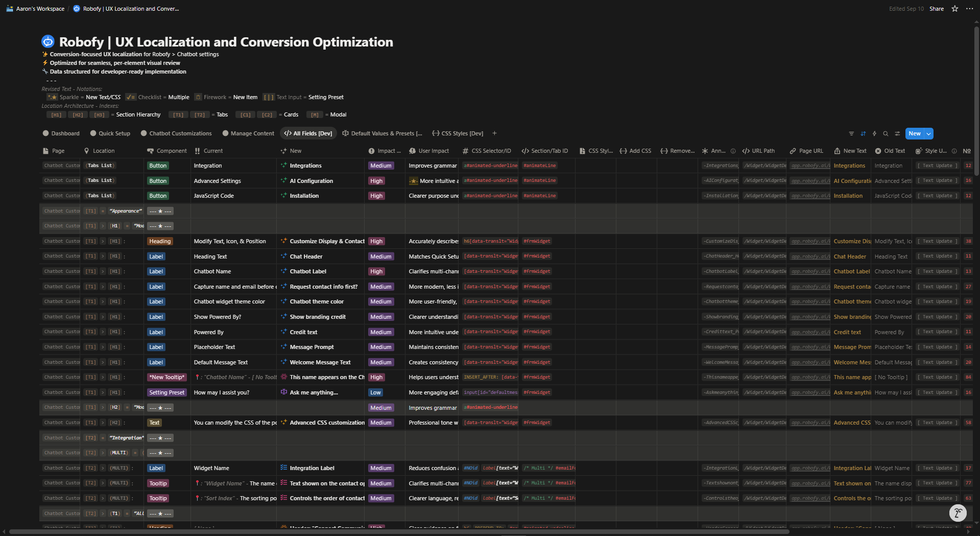Favorite the page with the star icon
The height and width of the screenshot is (536, 980).
click(x=955, y=9)
